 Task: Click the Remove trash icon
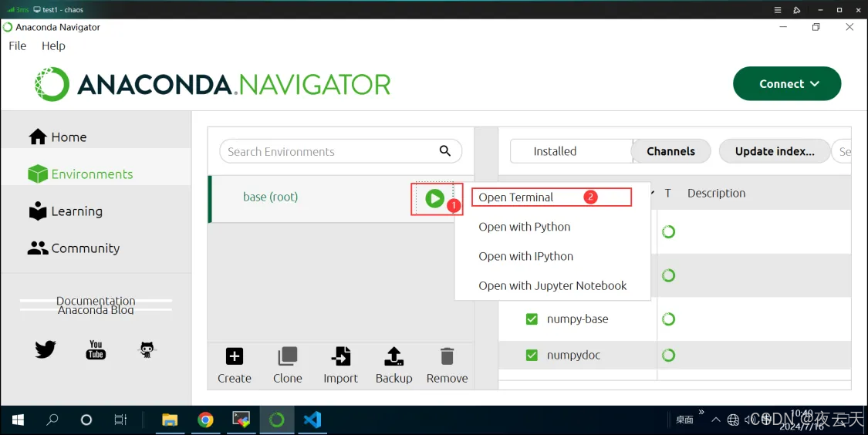click(x=447, y=356)
